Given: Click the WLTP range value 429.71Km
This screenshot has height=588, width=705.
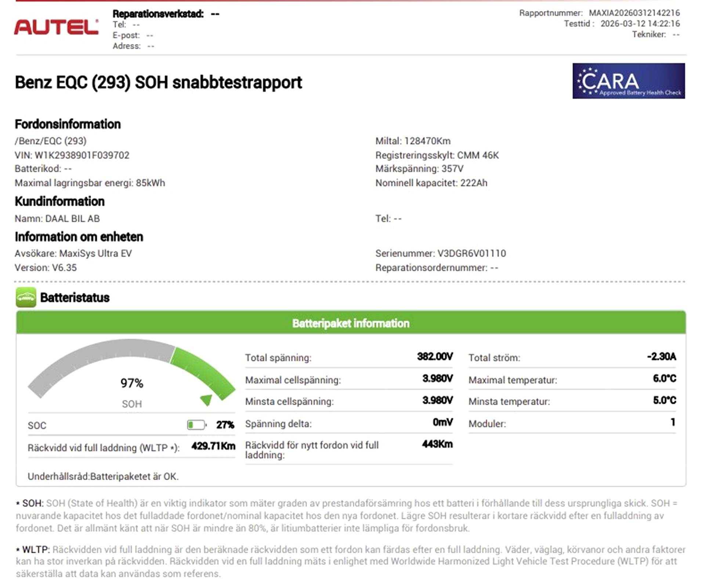Looking at the screenshot, I should pyautogui.click(x=213, y=446).
